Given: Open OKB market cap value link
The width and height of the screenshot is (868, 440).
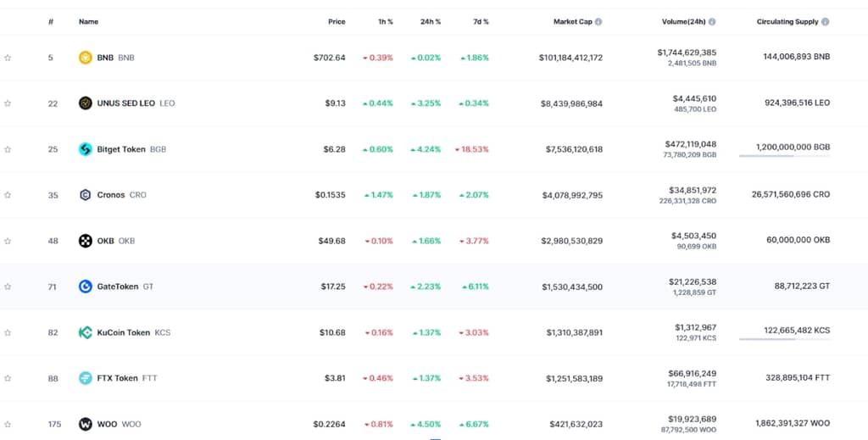Looking at the screenshot, I should tap(571, 241).
